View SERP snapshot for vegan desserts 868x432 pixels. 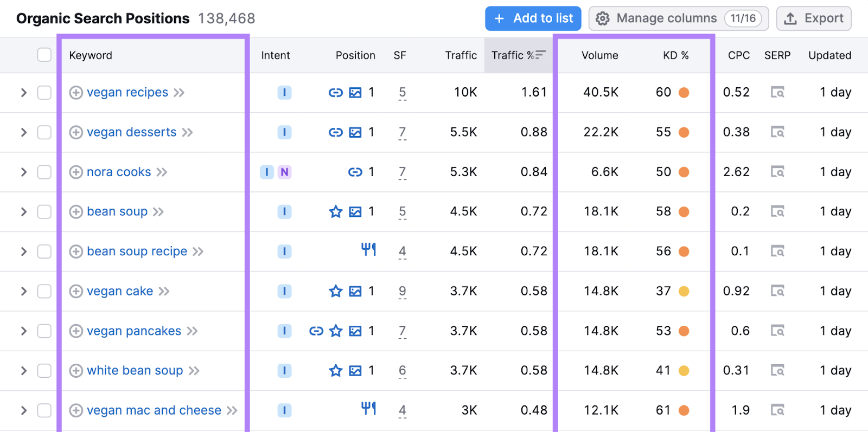point(777,132)
